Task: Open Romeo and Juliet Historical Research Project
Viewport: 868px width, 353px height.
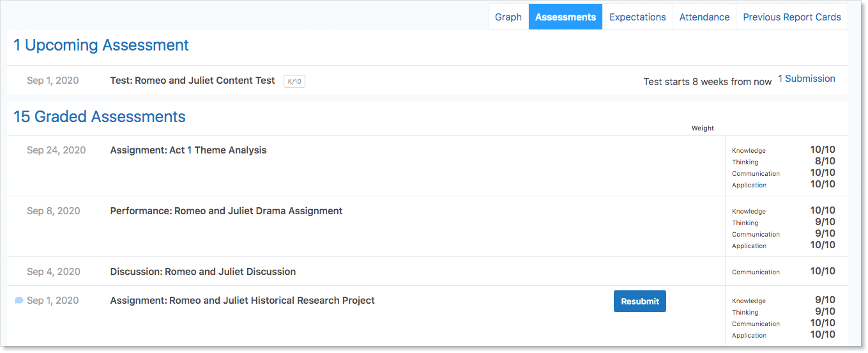Action: [x=242, y=301]
